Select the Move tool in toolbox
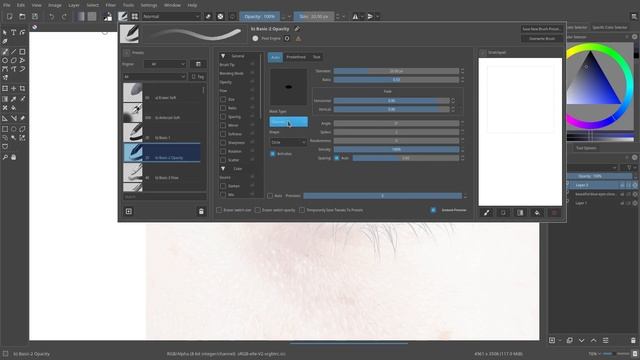640x360 pixels. [13, 88]
